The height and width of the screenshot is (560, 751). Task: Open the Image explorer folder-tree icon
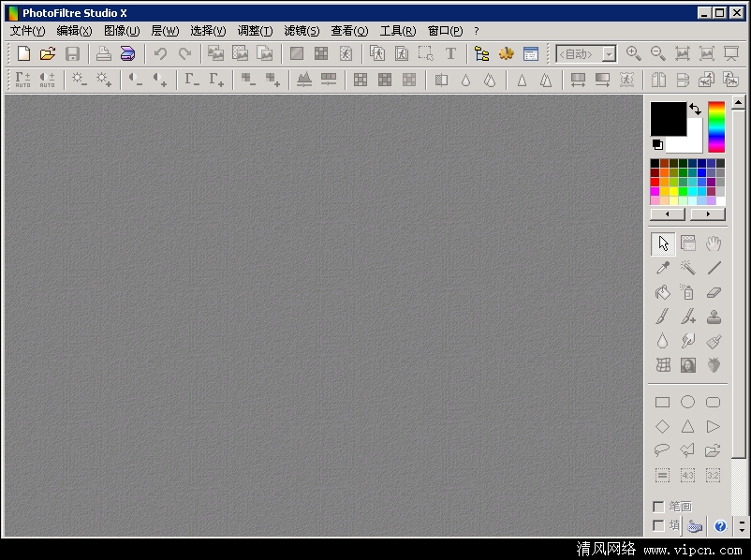click(x=482, y=53)
